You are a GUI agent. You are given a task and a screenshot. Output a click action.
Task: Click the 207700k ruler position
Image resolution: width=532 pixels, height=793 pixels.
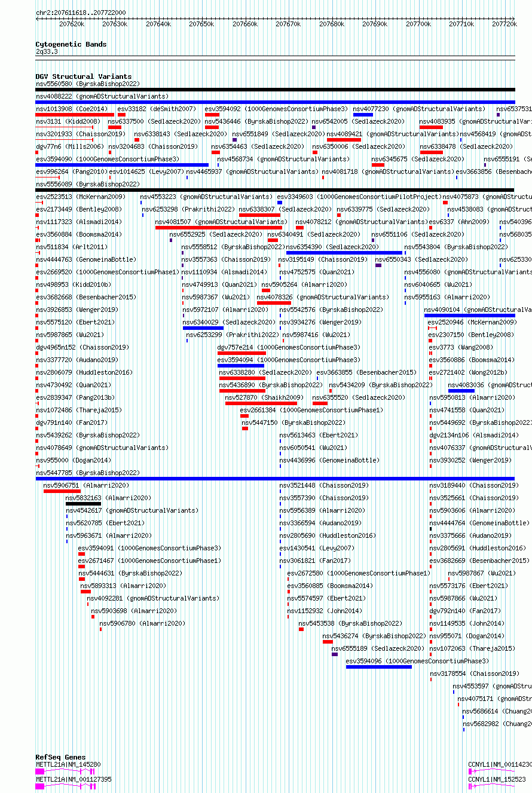[418, 24]
